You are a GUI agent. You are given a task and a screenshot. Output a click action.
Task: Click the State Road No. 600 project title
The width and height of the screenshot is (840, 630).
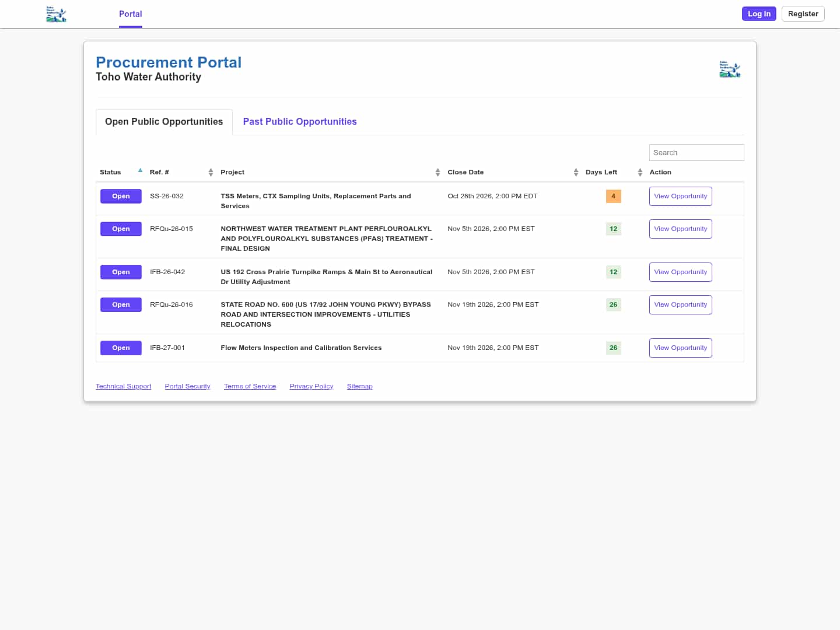tap(325, 314)
